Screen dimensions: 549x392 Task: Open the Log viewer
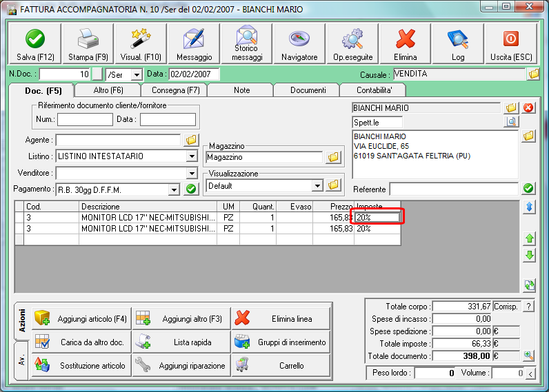pos(458,43)
